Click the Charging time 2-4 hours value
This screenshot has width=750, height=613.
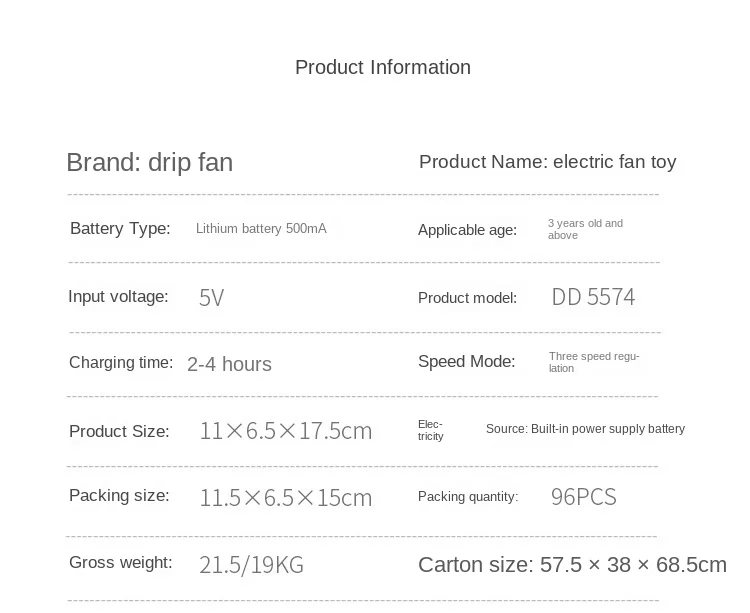click(229, 364)
